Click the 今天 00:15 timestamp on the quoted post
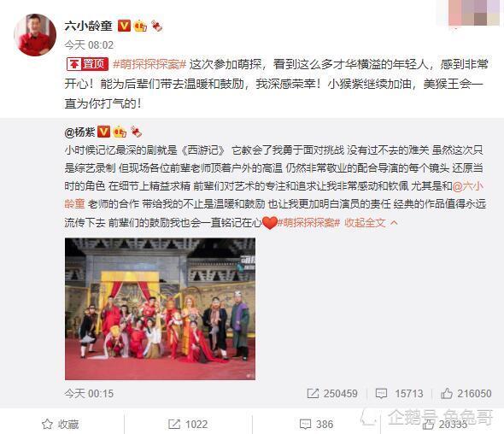The height and width of the screenshot is (434, 504). (x=89, y=394)
